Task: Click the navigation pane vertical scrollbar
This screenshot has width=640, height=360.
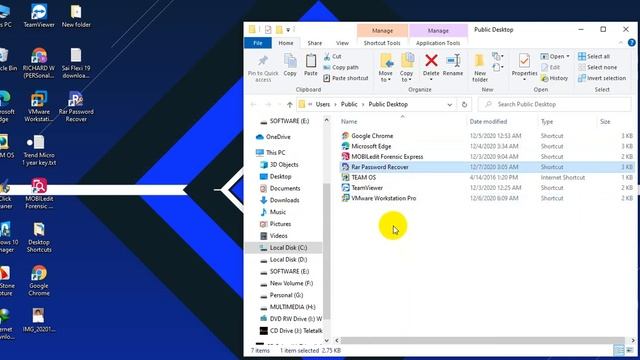Action: click(327, 251)
